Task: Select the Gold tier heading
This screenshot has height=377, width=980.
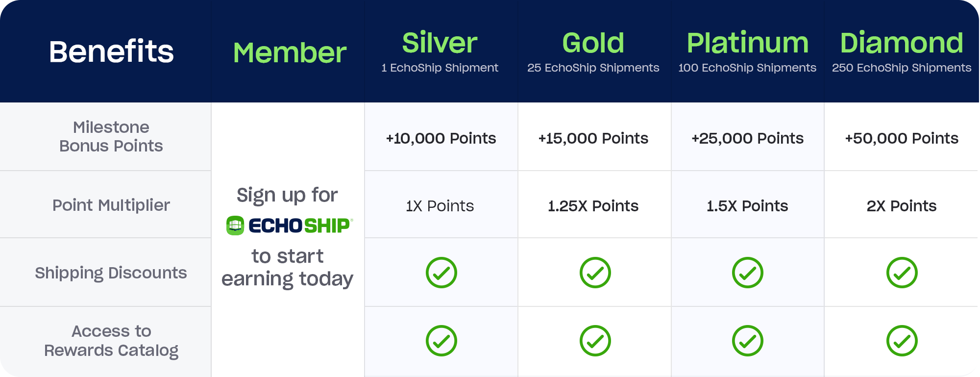Action: pyautogui.click(x=593, y=43)
